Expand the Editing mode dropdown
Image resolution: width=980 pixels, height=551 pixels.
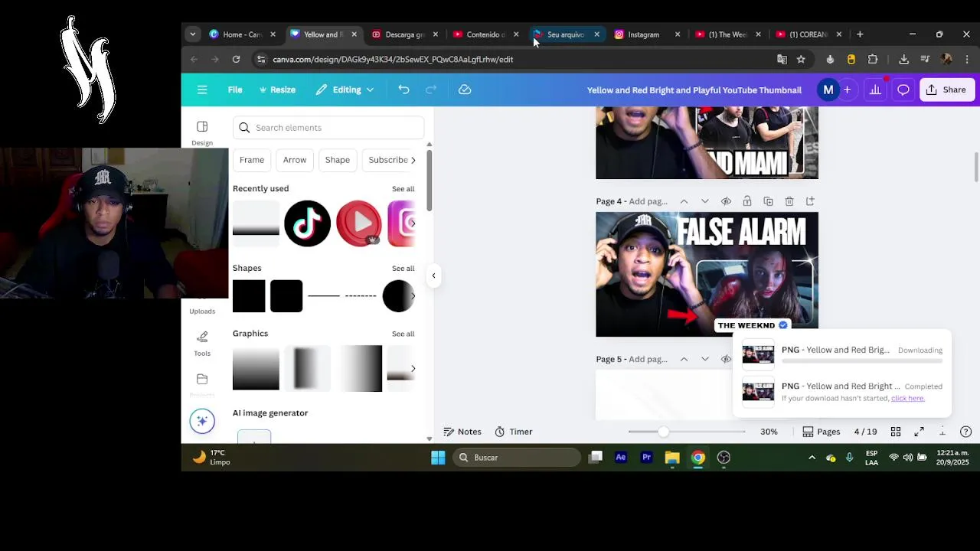(345, 90)
